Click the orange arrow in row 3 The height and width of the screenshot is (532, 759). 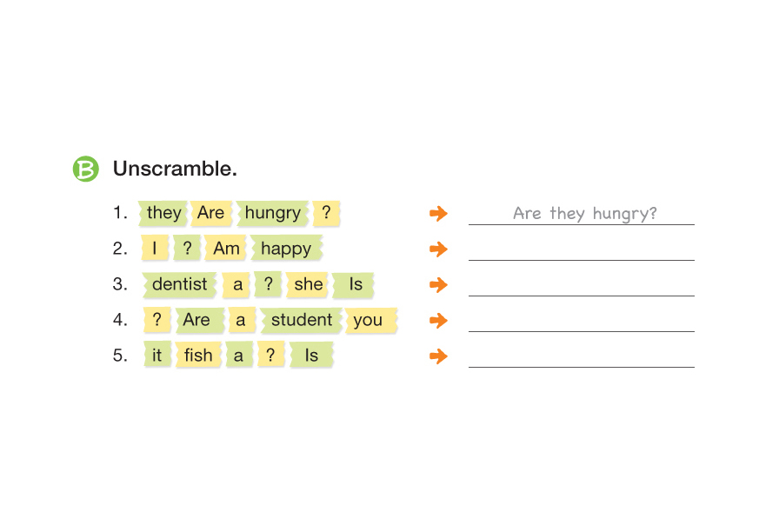point(439,285)
